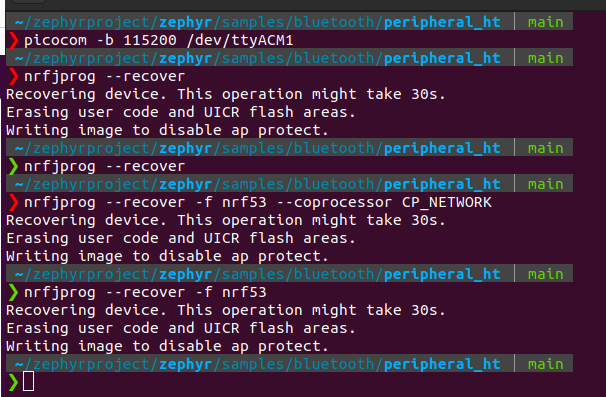Click bold 'zephyr' in the path above the CP_NETWORK command
This screenshot has height=397, width=606.
(x=186, y=184)
